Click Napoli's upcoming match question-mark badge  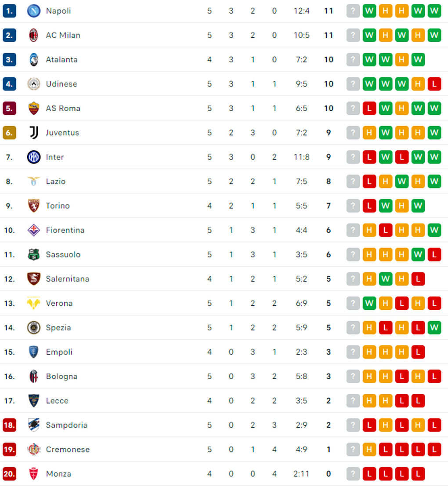tap(353, 11)
